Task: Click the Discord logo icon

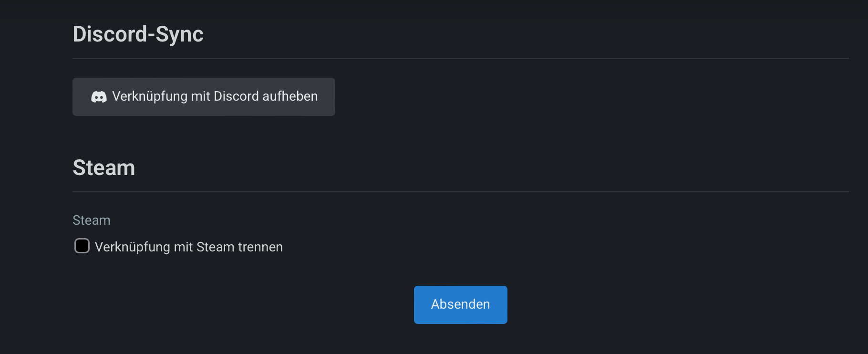Action: click(x=99, y=97)
